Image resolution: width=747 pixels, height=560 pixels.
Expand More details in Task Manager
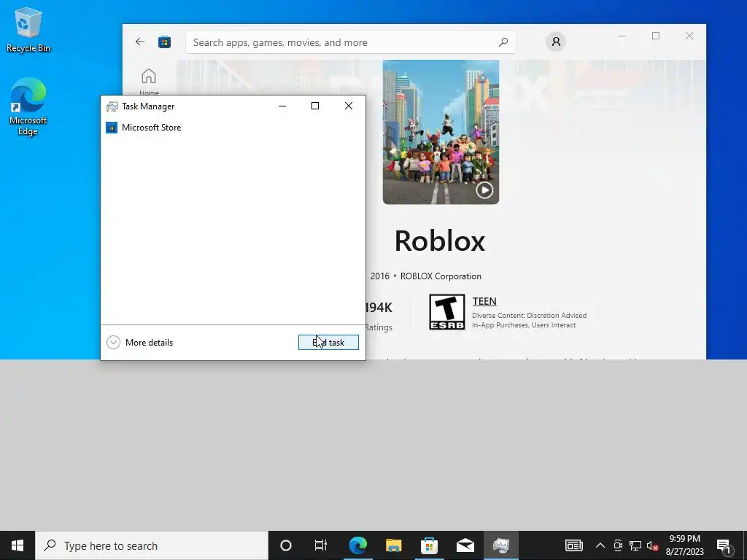139,343
